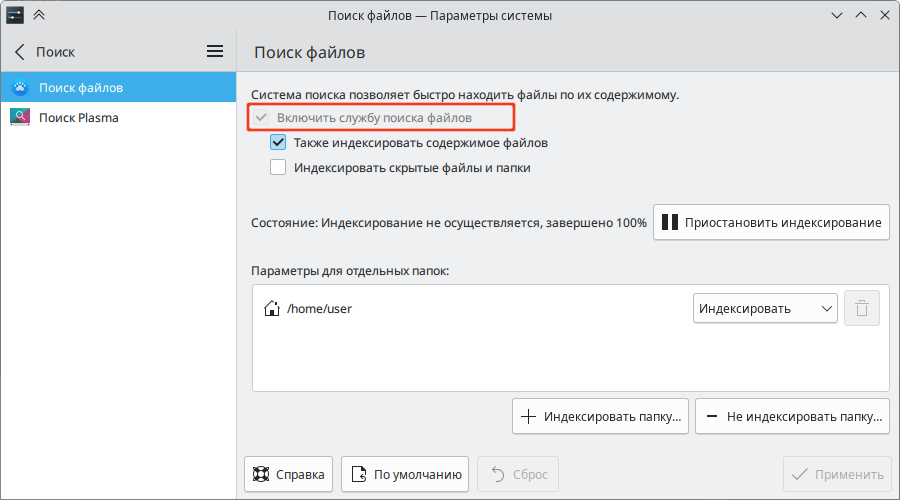The image size is (900, 500).
Task: Open Справка help button
Action: (288, 474)
